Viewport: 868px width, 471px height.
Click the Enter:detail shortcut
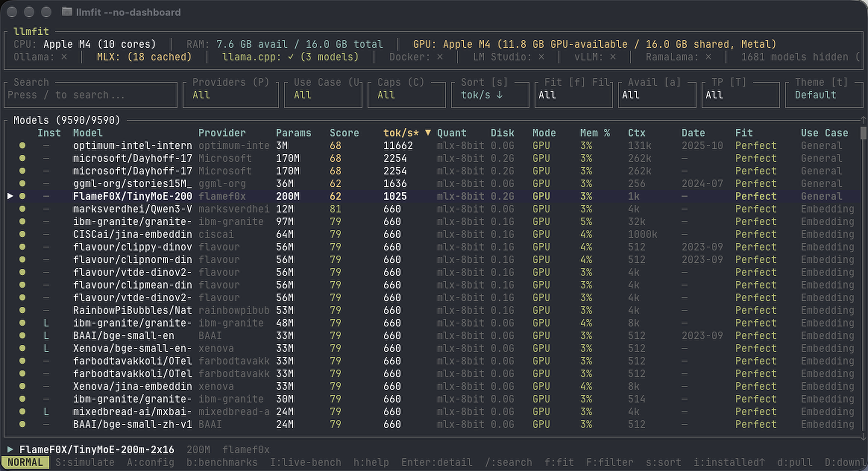(x=437, y=462)
